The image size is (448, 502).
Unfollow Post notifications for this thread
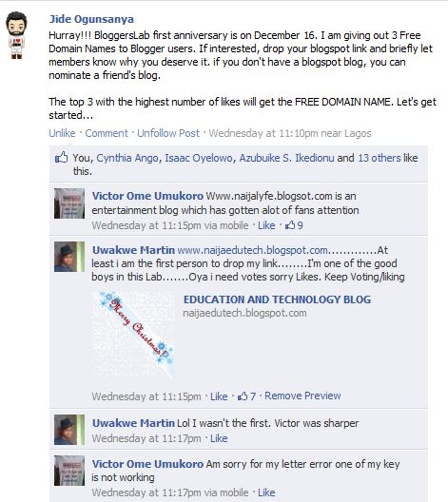168,133
